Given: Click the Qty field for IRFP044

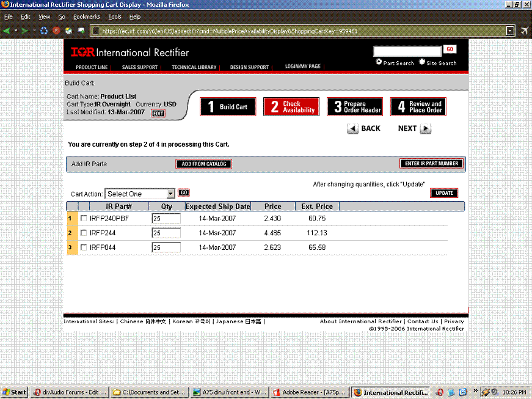Looking at the screenshot, I should [166, 247].
